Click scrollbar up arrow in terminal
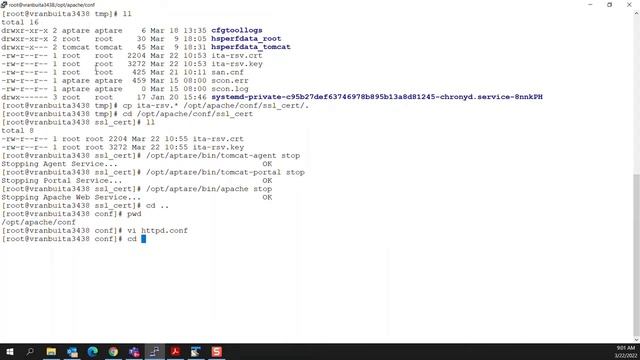 (636, 13)
